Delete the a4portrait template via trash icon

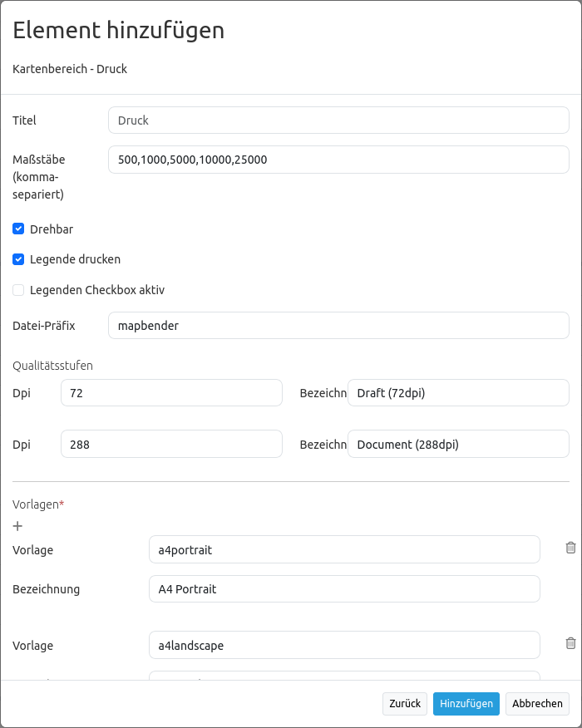tap(570, 548)
